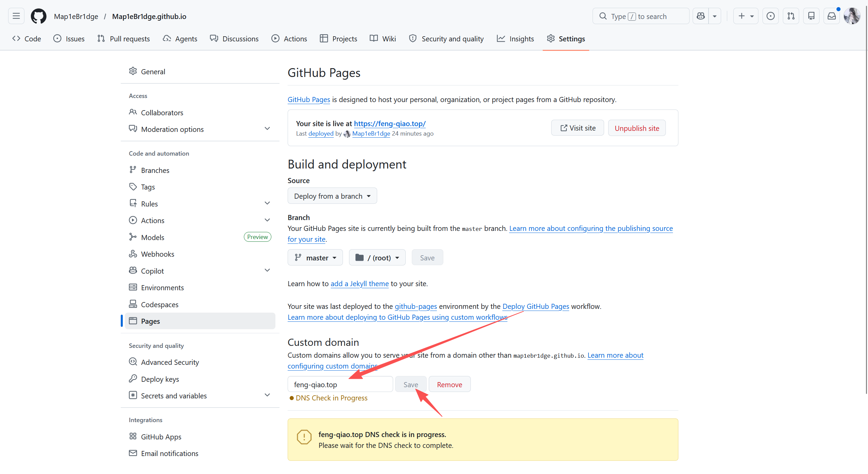
Task: Open the notifications inbox icon
Action: pos(831,16)
